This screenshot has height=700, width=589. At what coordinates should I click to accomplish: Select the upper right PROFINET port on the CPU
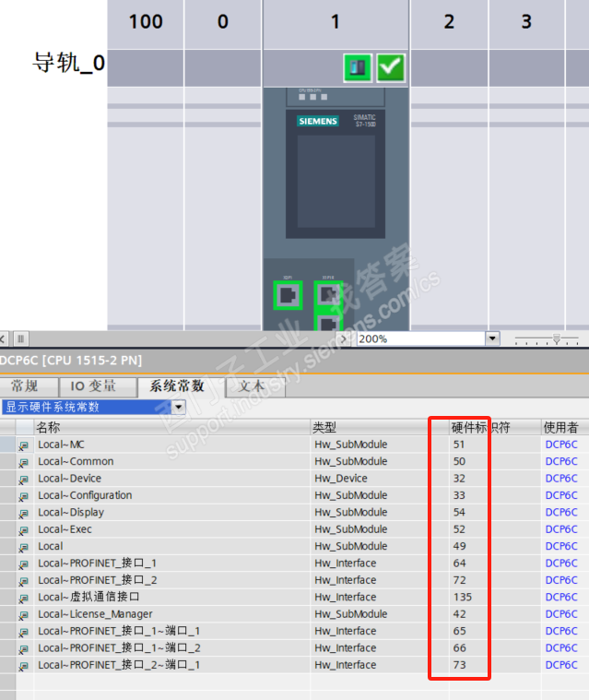point(328,294)
